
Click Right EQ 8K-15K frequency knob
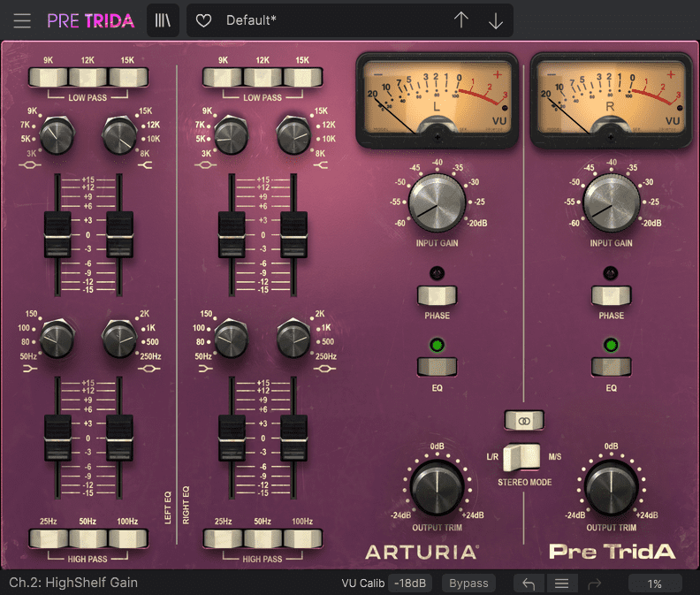point(293,135)
